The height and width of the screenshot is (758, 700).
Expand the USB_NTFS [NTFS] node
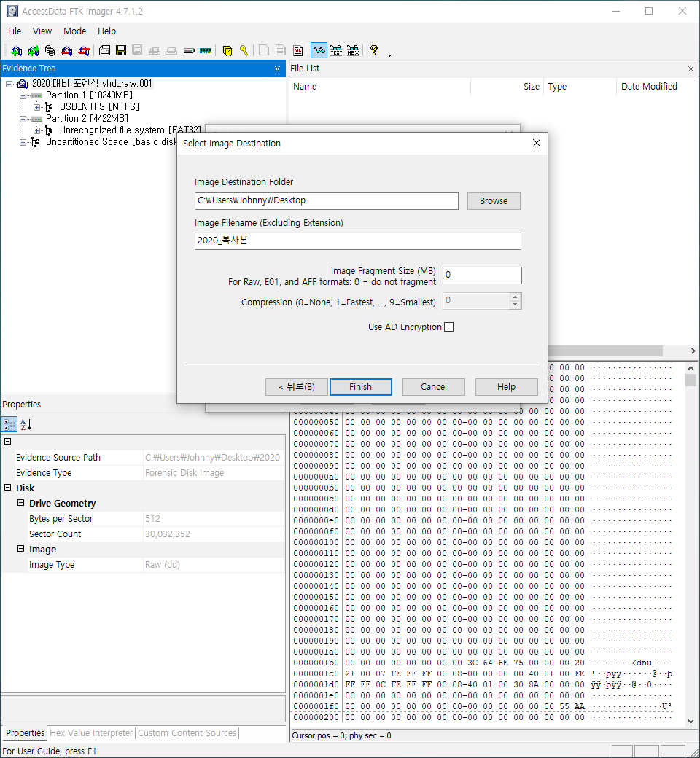(36, 107)
